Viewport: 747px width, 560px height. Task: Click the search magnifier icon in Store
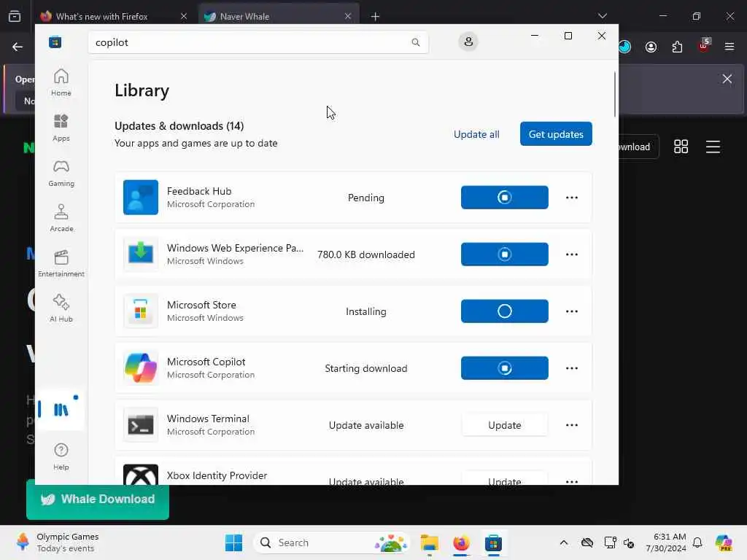[x=415, y=42]
